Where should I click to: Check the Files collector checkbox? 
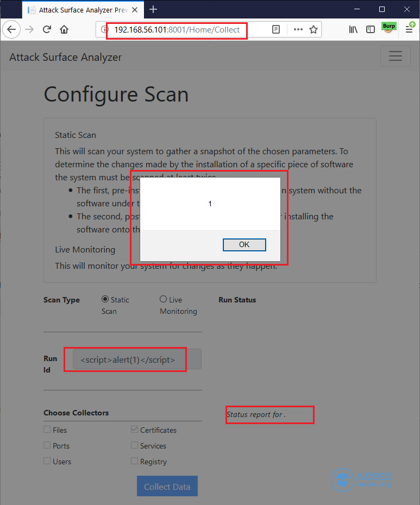tap(47, 430)
